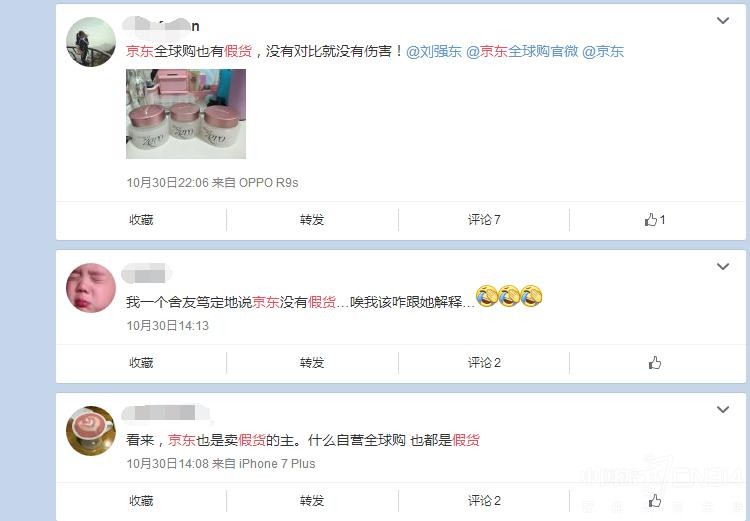Like the second post with crying emojis
Viewport: 750px width, 521px height.
(x=655, y=363)
